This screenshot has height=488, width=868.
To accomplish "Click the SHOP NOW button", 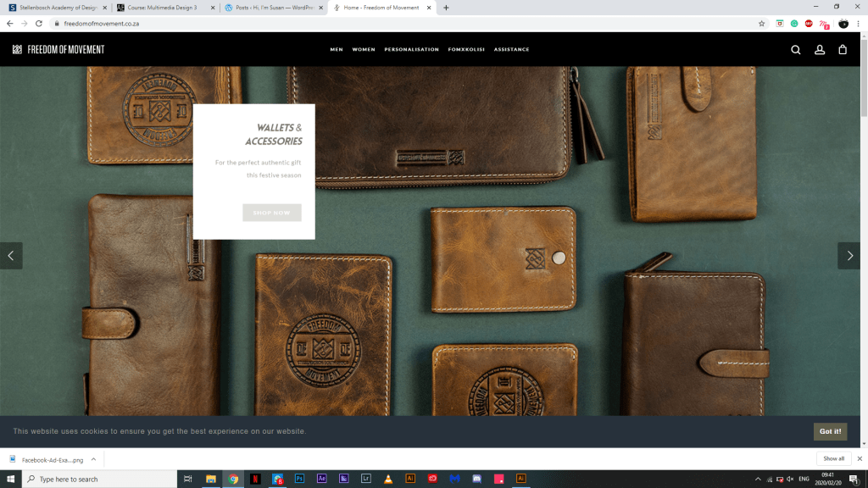I will [271, 213].
